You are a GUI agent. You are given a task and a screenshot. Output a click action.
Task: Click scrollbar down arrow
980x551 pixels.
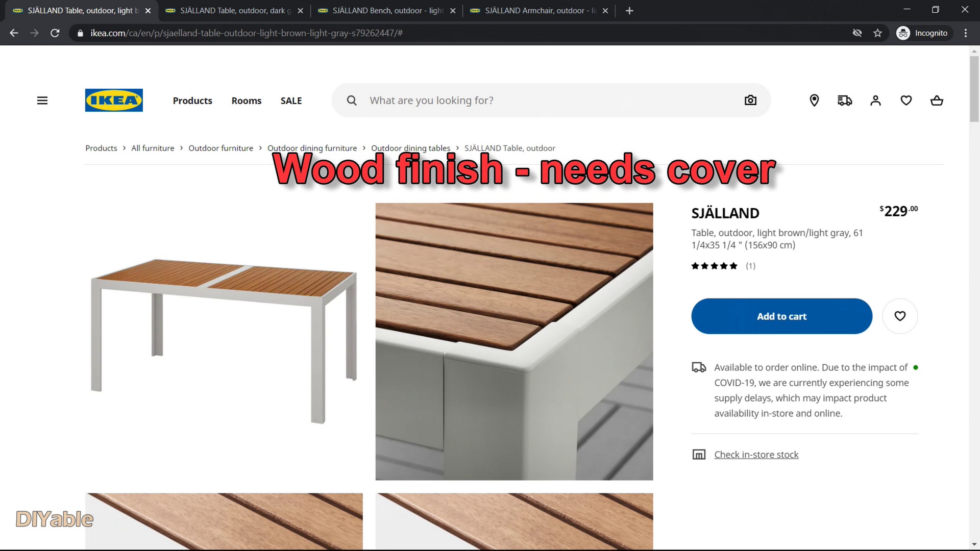coord(974,545)
